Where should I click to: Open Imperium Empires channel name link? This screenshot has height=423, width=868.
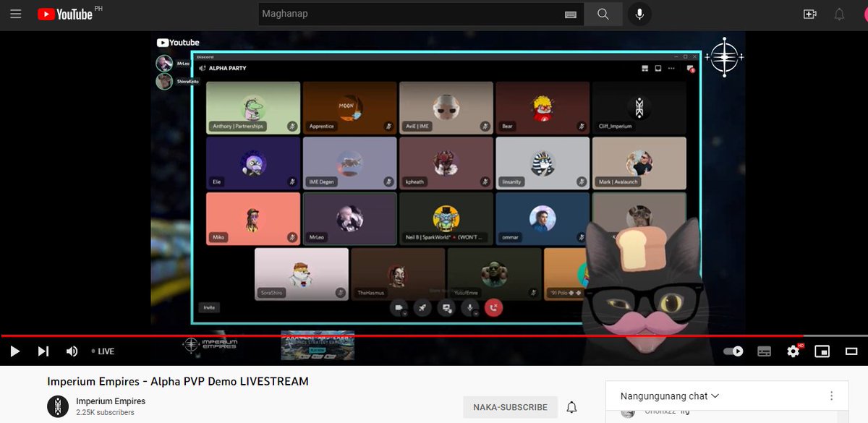[111, 401]
